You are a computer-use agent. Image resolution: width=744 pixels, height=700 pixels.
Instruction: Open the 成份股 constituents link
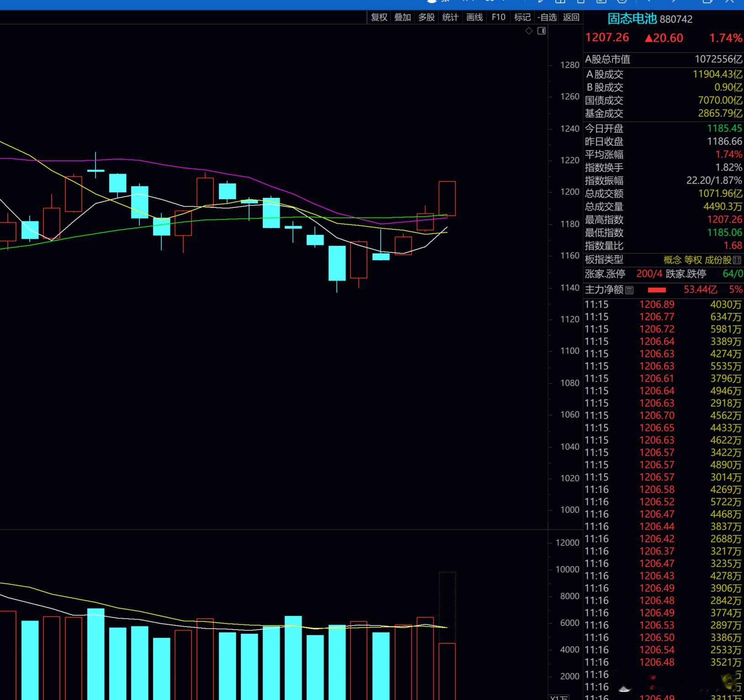[x=718, y=260]
